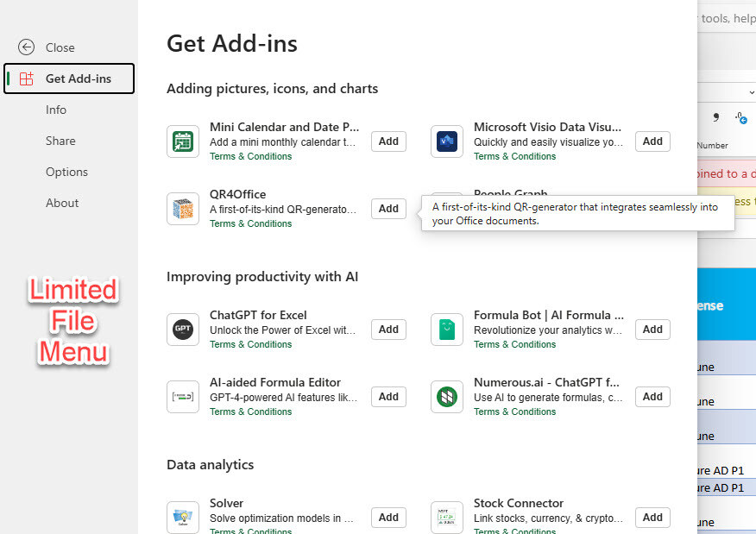Image resolution: width=756 pixels, height=534 pixels.
Task: Open the About menu item
Action: tap(62, 203)
